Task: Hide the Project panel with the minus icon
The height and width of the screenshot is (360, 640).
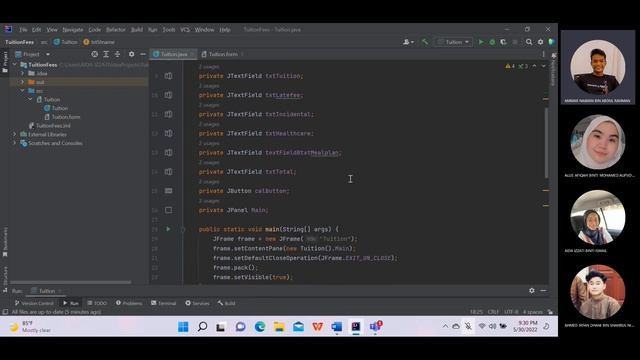Action: coord(142,54)
